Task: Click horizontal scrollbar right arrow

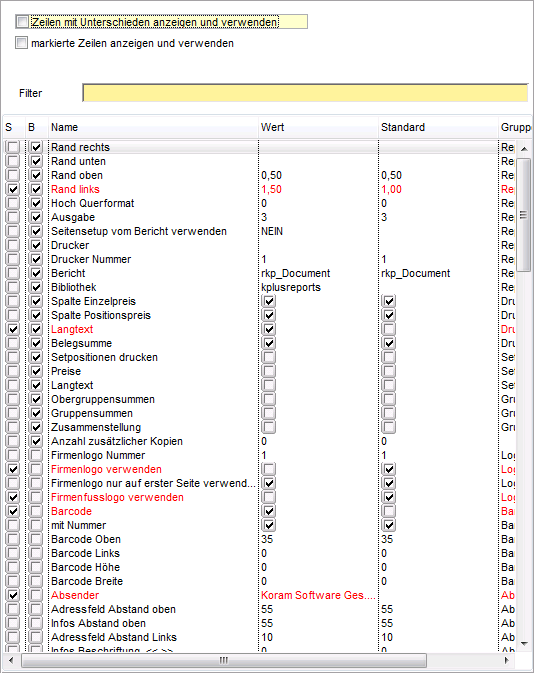Action: [507, 660]
